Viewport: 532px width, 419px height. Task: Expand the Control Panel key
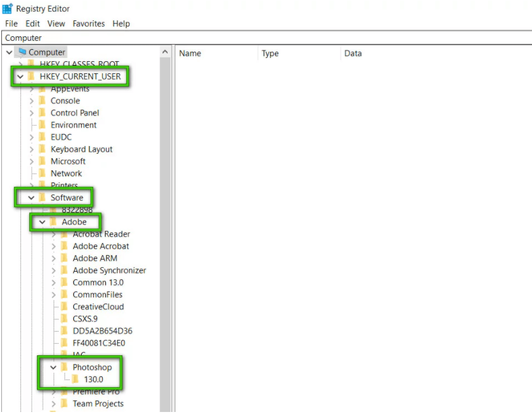31,113
